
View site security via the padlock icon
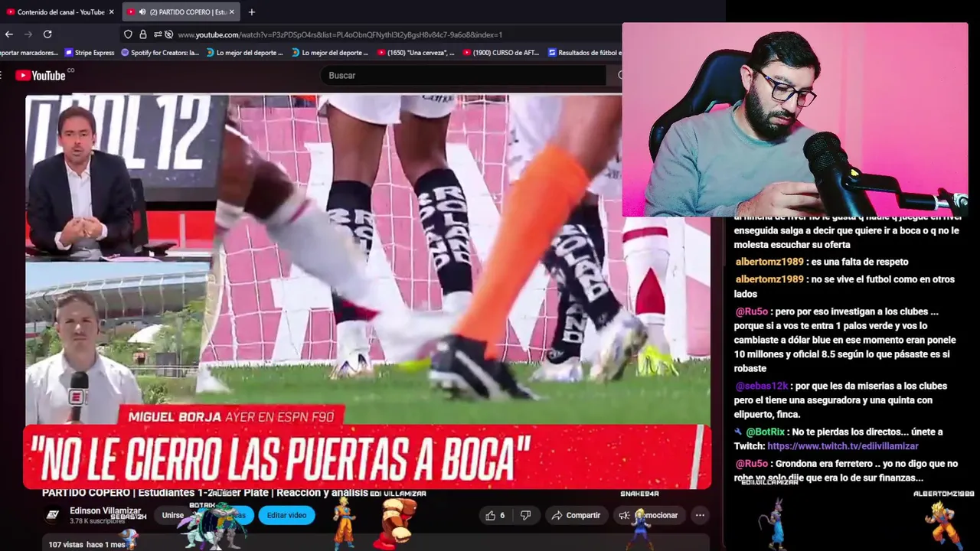142,34
